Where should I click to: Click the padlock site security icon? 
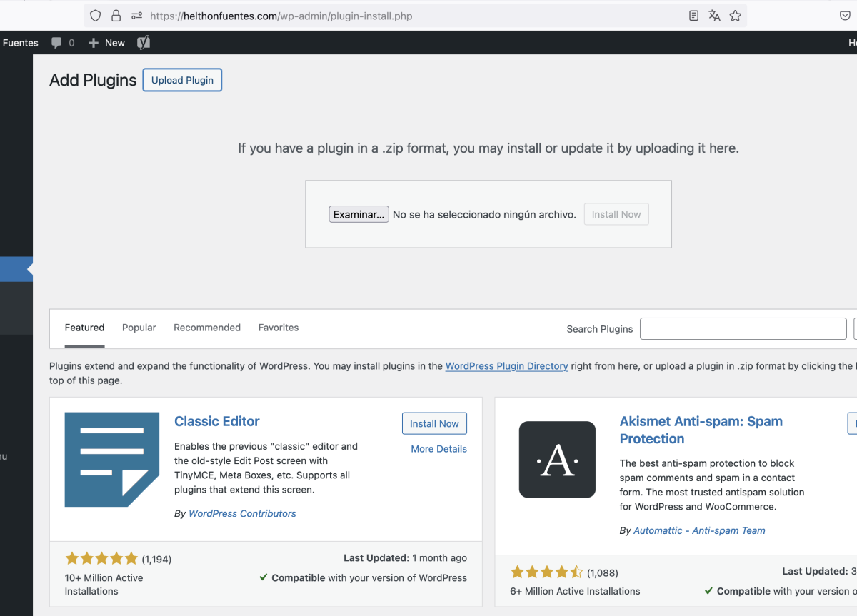click(116, 16)
